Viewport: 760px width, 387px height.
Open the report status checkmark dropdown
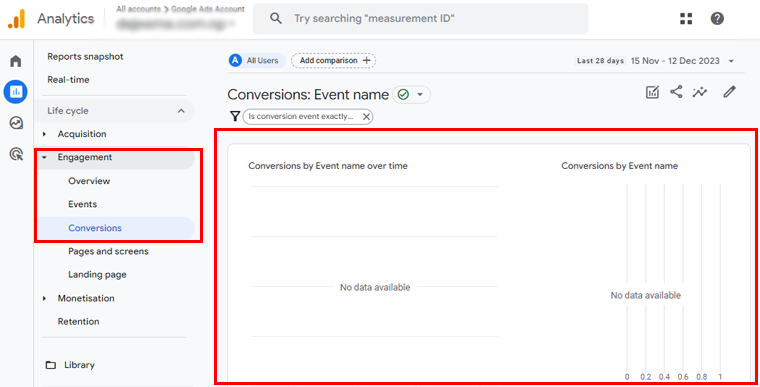(411, 95)
